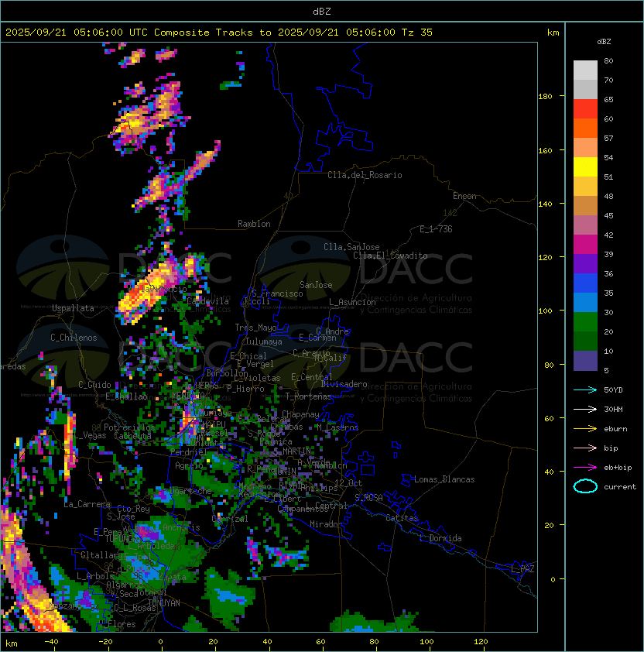Click the M_Caseros map label
The height and width of the screenshot is (652, 644).
click(337, 427)
